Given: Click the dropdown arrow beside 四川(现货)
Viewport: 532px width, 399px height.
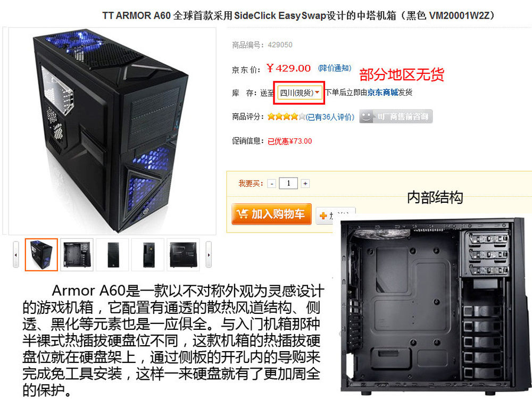Looking at the screenshot, I should click(x=317, y=92).
